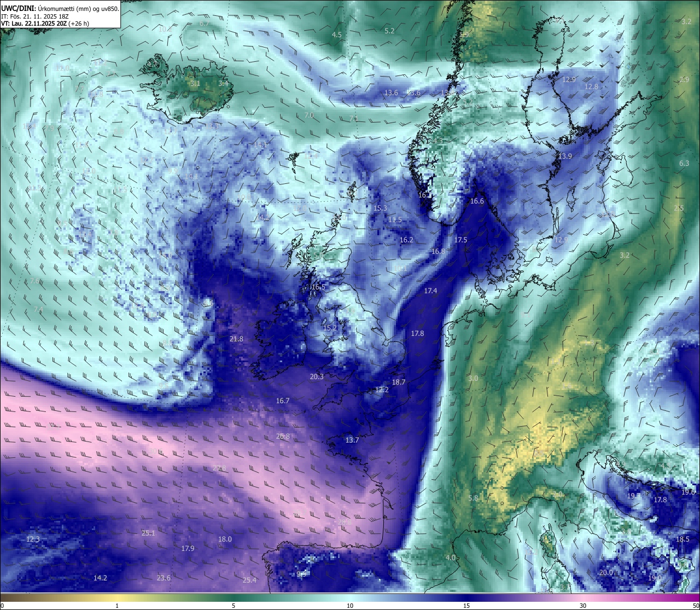Click the 3.0 value label
This screenshot has width=700, height=610.
(473, 378)
